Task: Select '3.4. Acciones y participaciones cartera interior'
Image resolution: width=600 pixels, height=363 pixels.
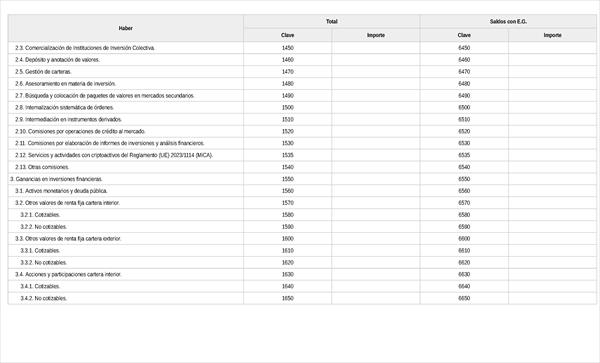Action: pos(68,274)
